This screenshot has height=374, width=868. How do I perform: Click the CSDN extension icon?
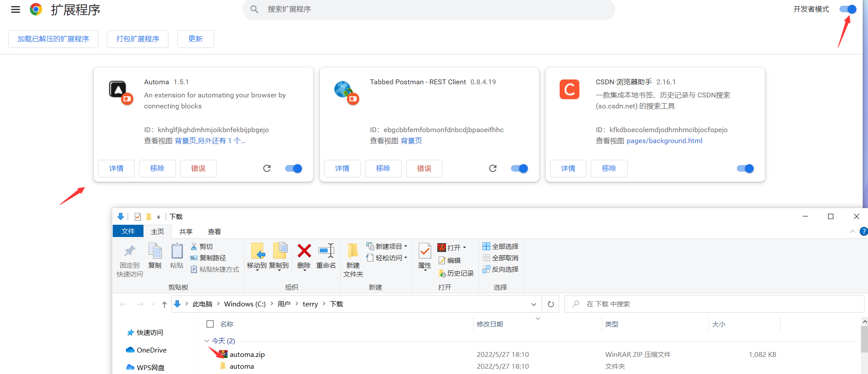coord(569,90)
